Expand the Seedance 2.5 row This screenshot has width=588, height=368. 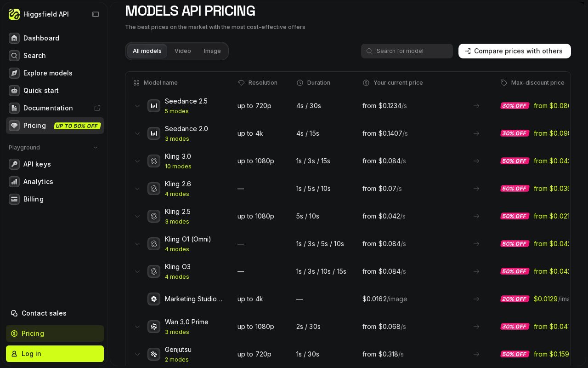[137, 106]
